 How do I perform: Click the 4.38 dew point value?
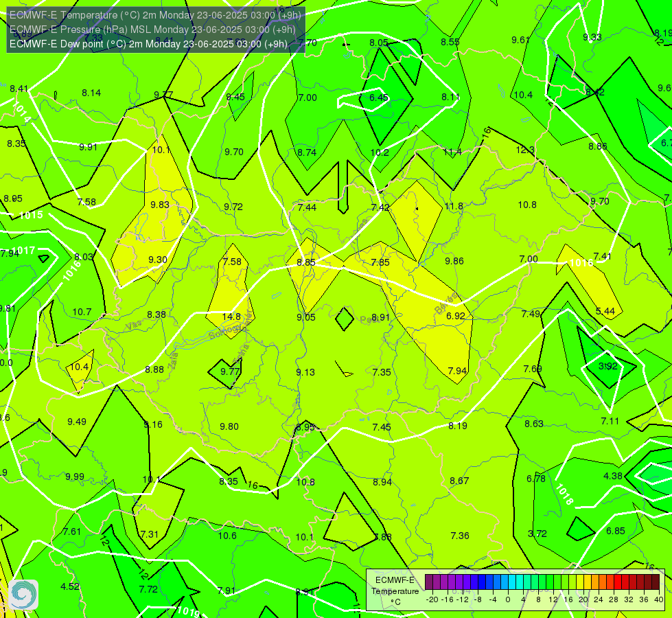[613, 476]
